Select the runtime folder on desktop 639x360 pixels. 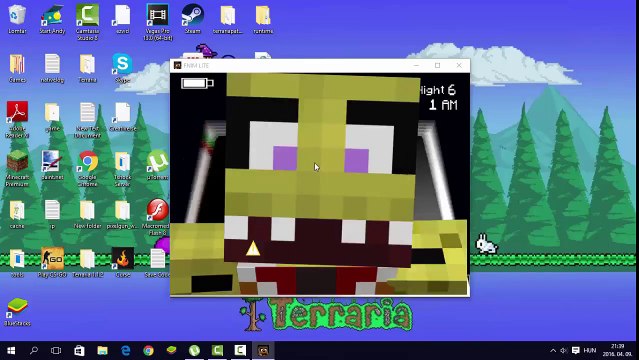(263, 19)
